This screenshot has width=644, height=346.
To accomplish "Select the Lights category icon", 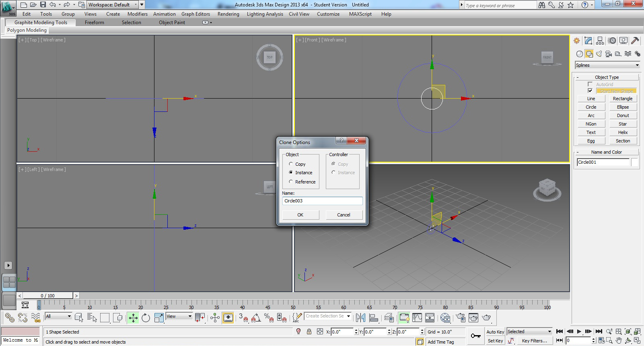I will pyautogui.click(x=599, y=54).
